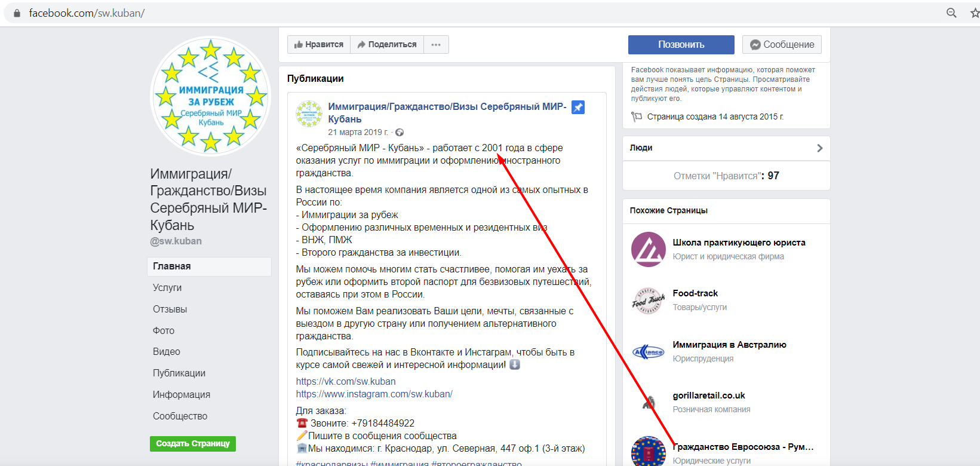Click the #краснодарвизы hashtag

click(332, 464)
